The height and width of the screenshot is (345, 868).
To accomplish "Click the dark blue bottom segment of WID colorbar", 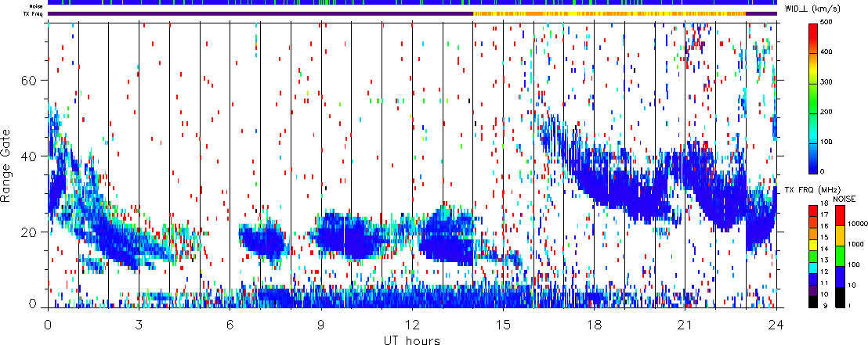I will (x=813, y=157).
